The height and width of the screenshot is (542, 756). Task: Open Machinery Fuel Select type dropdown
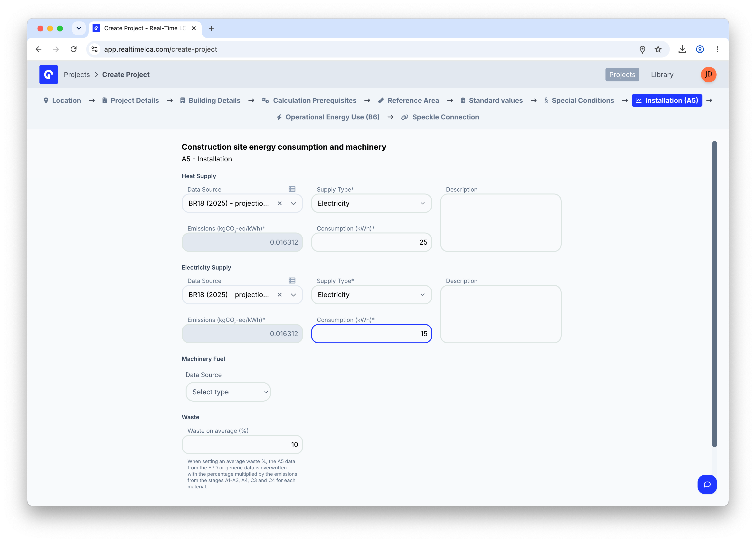[228, 392]
